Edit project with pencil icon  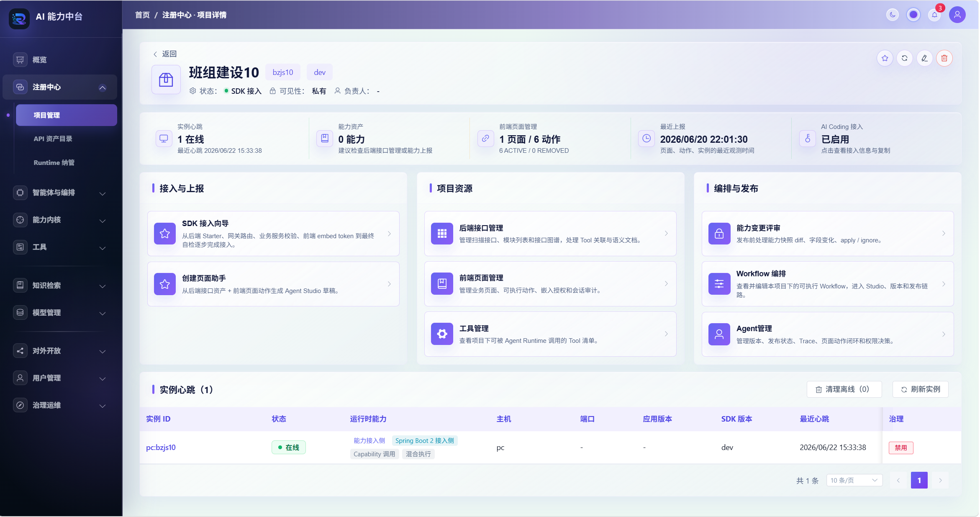pos(924,58)
